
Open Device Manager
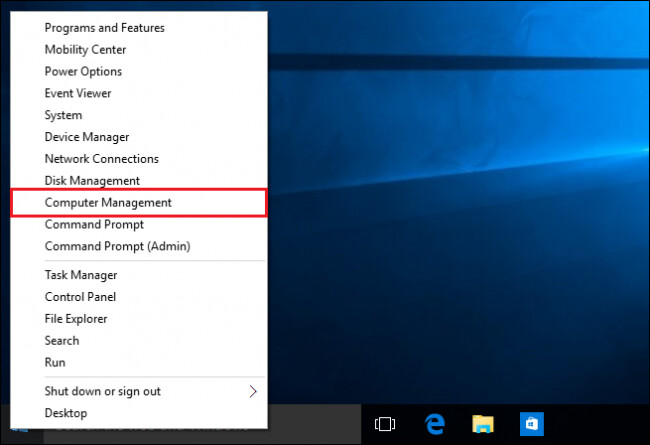[x=87, y=137]
